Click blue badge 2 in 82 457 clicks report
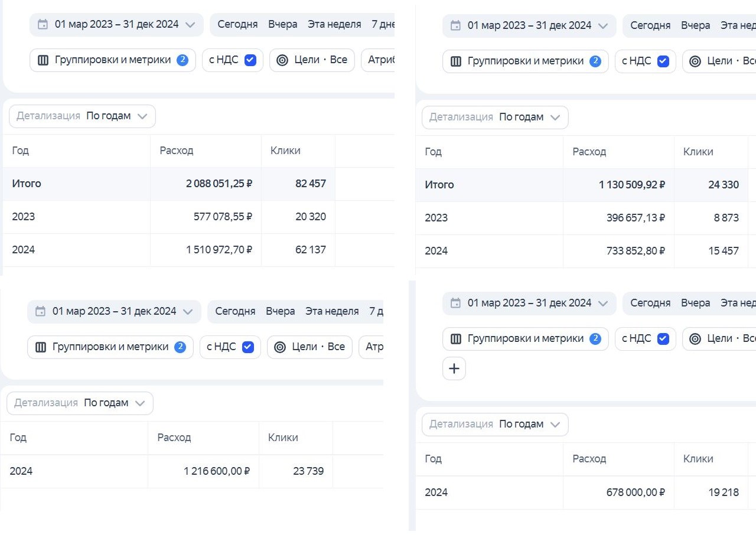Viewport: 756px width, 535px height. 183,60
